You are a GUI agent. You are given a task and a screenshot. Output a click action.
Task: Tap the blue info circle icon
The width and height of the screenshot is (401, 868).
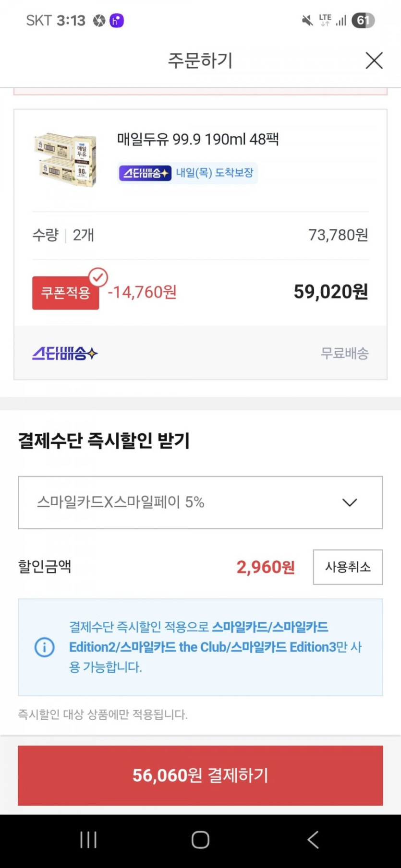point(45,647)
